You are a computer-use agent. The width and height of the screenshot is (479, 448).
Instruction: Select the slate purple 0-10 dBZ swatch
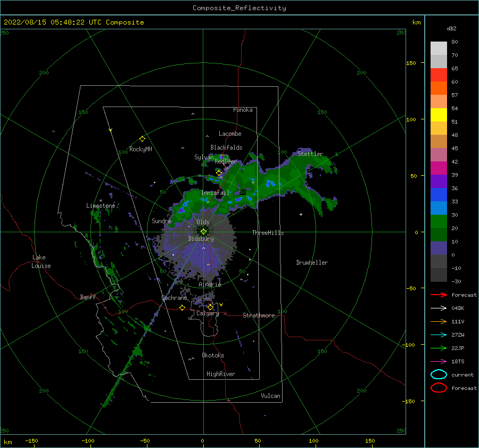[439, 248]
